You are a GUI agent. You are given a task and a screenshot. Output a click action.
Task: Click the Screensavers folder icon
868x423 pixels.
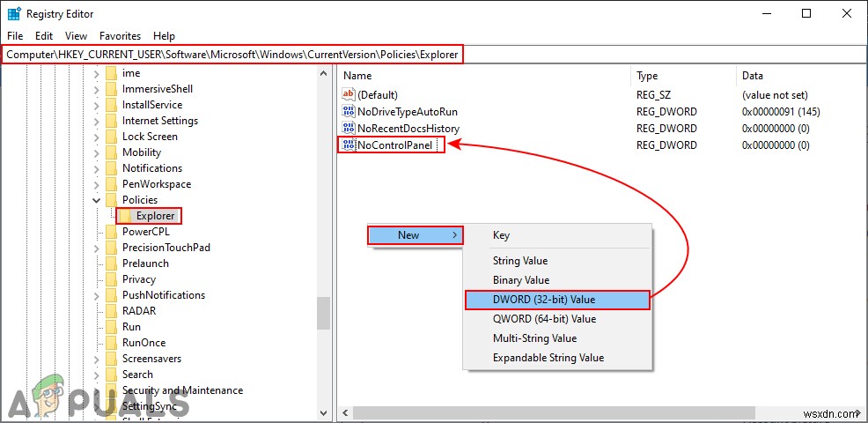tap(112, 359)
